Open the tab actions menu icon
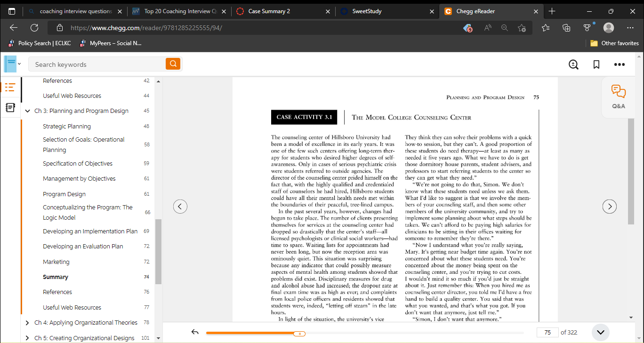Viewport: 644px width, 343px height. [x=12, y=11]
